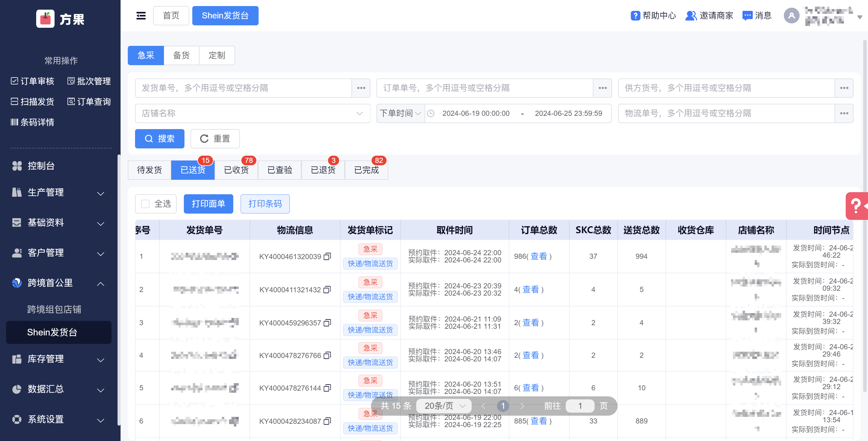Select the 已收货 status tab
Screen dimensions: 868x441
(x=236, y=170)
